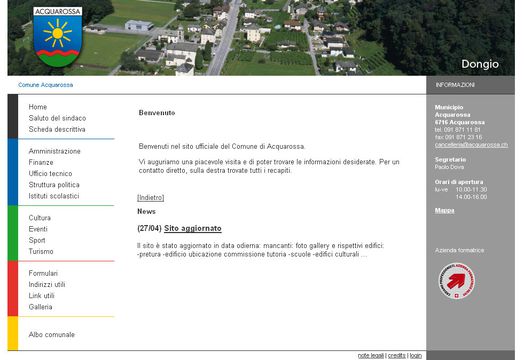The width and height of the screenshot is (524, 360).
Task: Open the Mappa link in info panel
Action: click(x=444, y=210)
